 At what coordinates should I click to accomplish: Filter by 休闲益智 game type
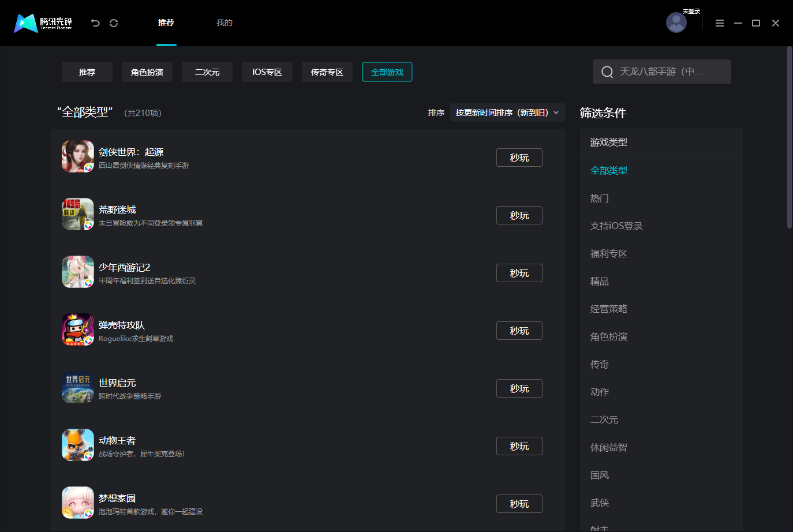(609, 447)
